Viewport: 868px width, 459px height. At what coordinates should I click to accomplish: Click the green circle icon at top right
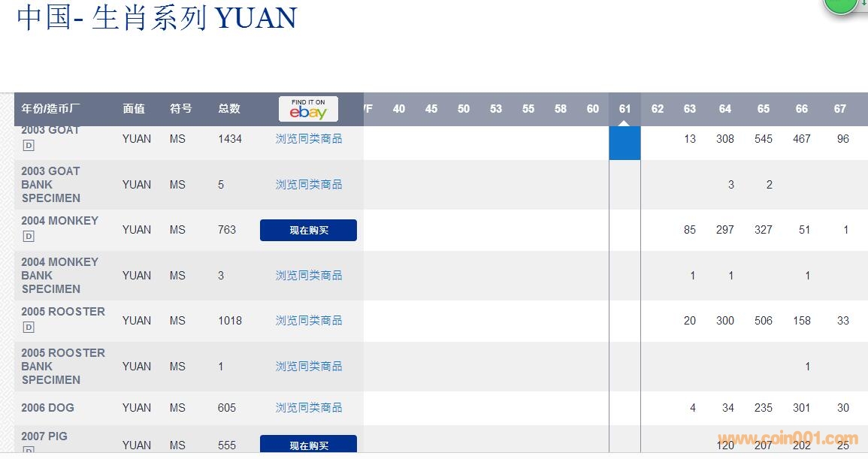pos(840,6)
